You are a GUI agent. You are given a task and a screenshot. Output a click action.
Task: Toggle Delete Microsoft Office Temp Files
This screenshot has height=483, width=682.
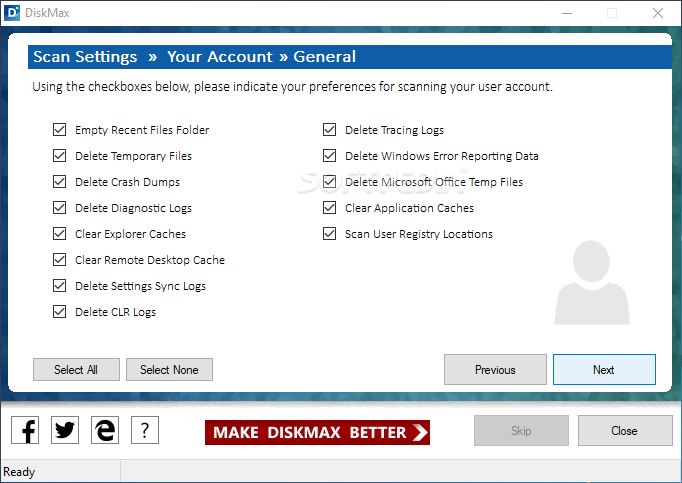coord(330,181)
